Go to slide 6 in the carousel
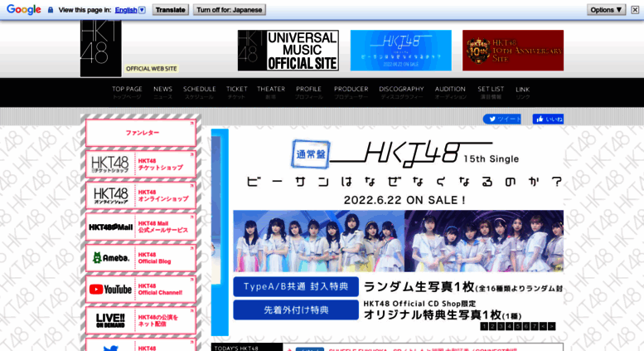The image size is (644, 351). [x=526, y=326]
